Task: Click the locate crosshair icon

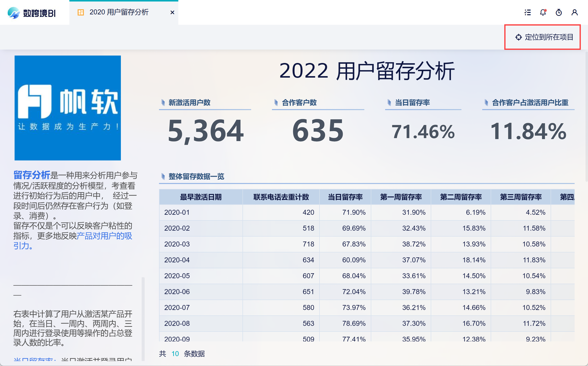Action: (518, 37)
